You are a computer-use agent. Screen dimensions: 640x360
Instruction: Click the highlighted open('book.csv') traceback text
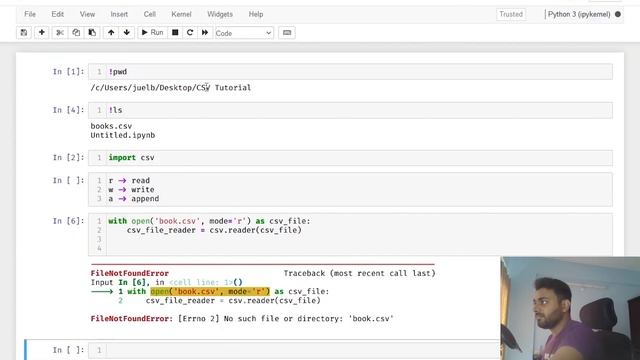tap(210, 291)
